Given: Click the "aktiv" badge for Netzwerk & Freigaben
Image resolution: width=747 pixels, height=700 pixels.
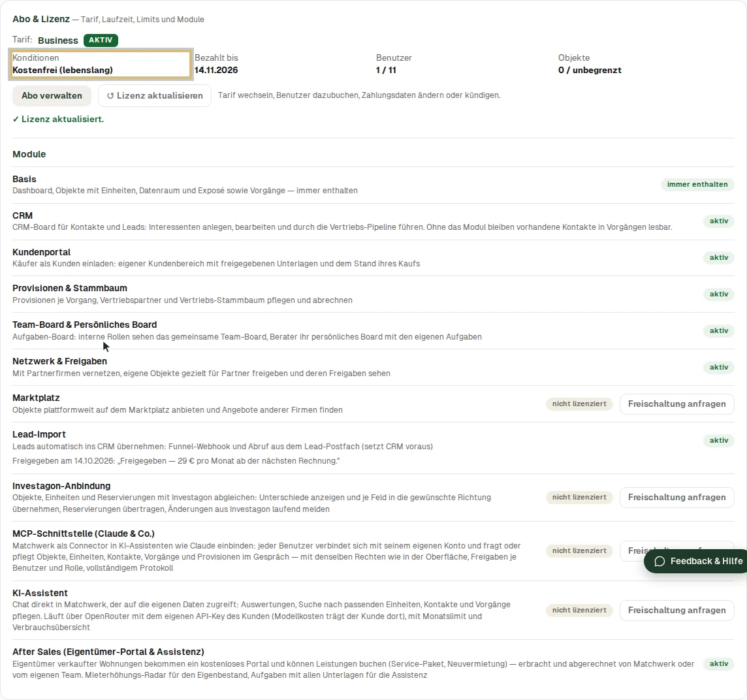Looking at the screenshot, I should [718, 368].
